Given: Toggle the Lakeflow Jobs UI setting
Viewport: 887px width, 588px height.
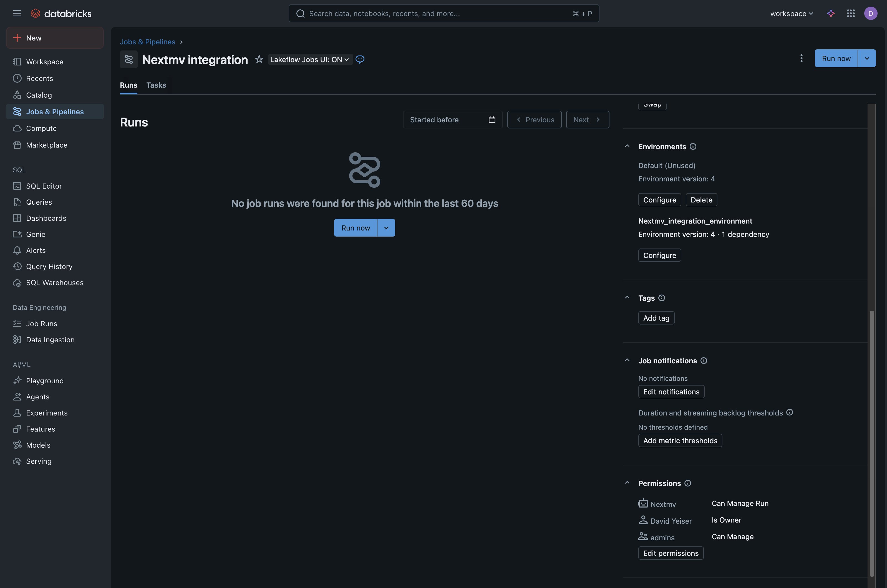Looking at the screenshot, I should 310,59.
